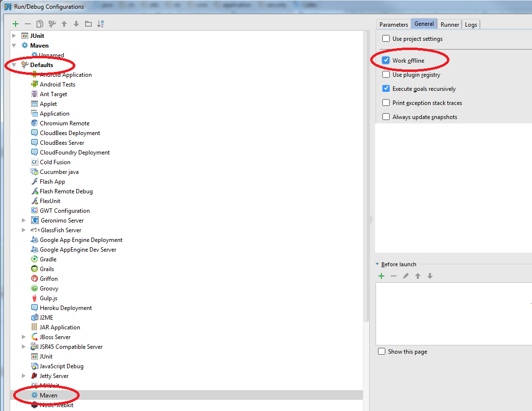Select Heroku Deployment entry
This screenshot has width=532, height=411.
[66, 308]
